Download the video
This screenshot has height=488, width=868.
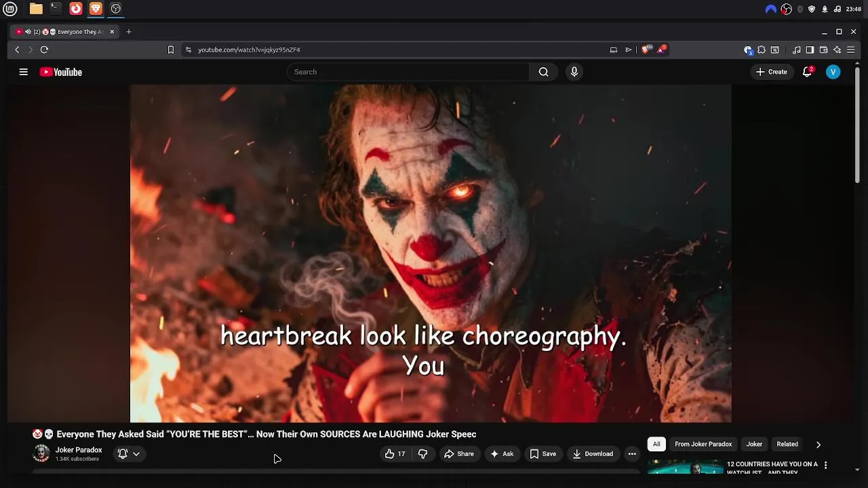(593, 454)
